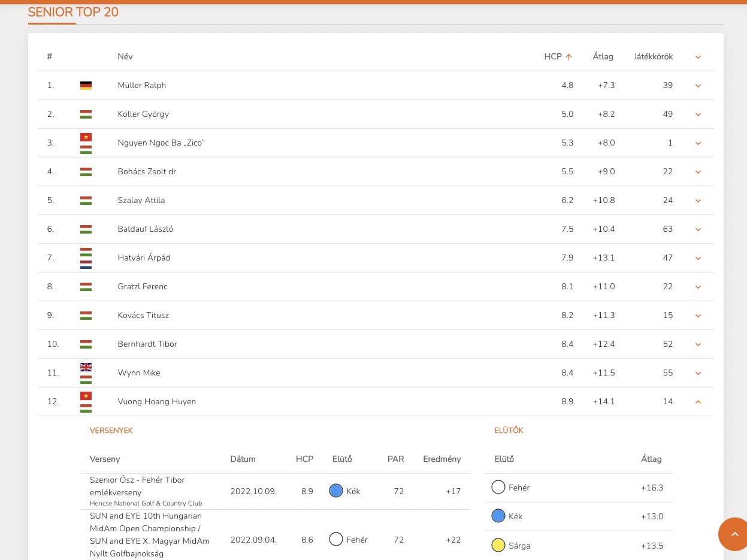Click the German flag next to Müller Ralph
This screenshot has width=747, height=560.
[86, 86]
